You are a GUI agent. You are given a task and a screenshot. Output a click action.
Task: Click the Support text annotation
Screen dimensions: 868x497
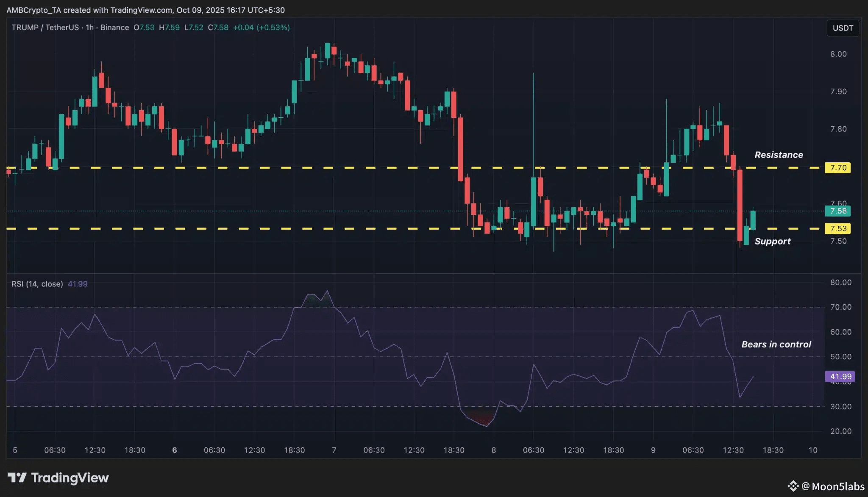point(772,242)
